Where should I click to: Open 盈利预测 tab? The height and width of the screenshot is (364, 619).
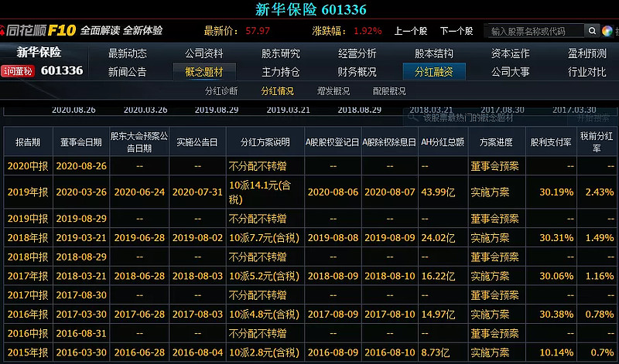click(x=587, y=53)
